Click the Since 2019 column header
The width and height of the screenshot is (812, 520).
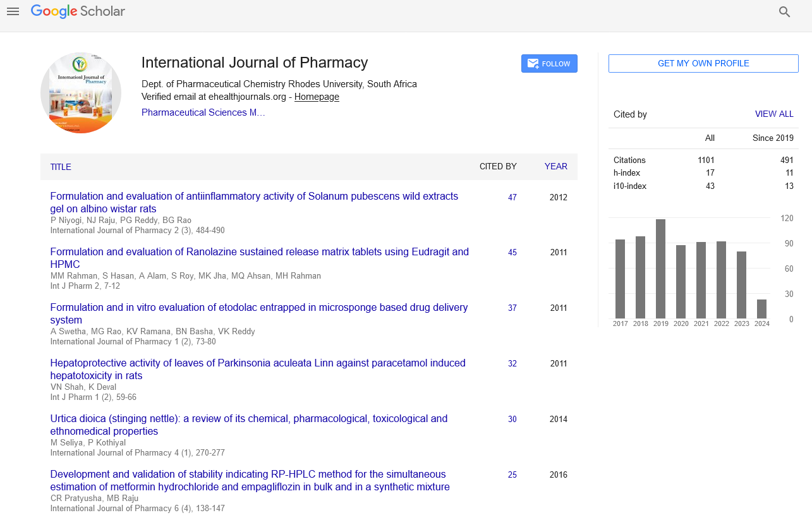tap(773, 138)
